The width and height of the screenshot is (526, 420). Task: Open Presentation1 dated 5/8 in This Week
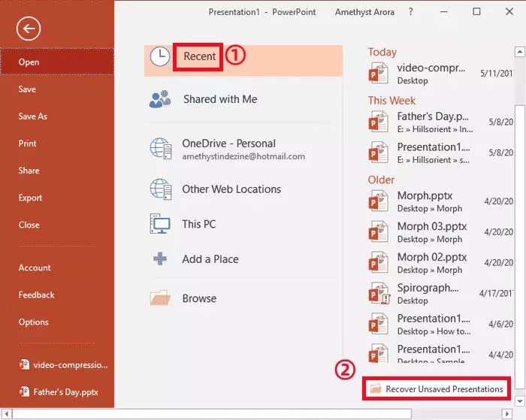coord(440,153)
